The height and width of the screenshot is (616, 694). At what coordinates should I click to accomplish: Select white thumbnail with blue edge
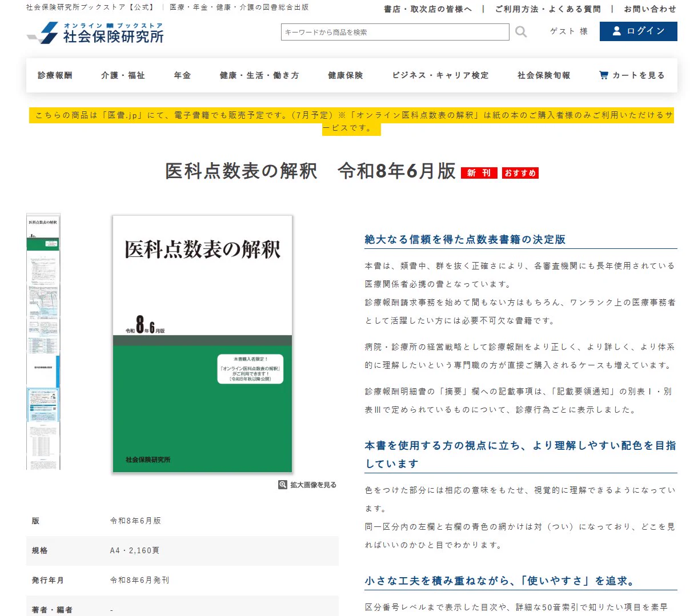(43, 371)
